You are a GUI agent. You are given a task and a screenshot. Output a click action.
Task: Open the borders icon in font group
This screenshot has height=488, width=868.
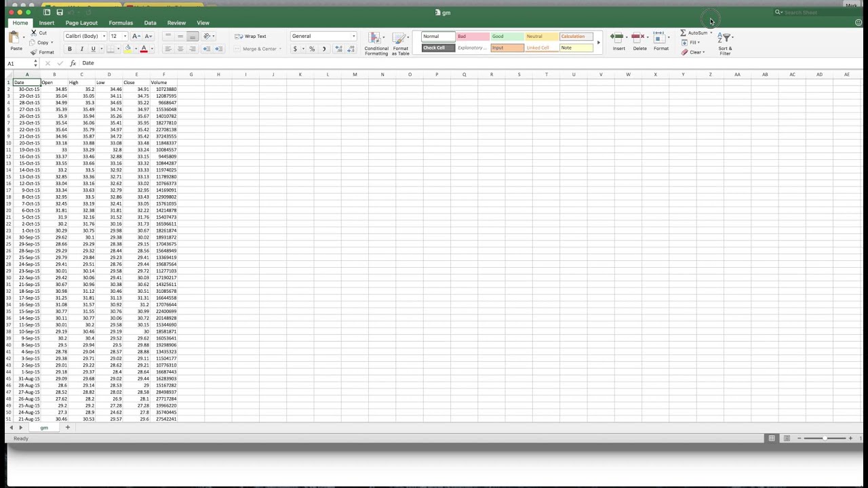[110, 49]
